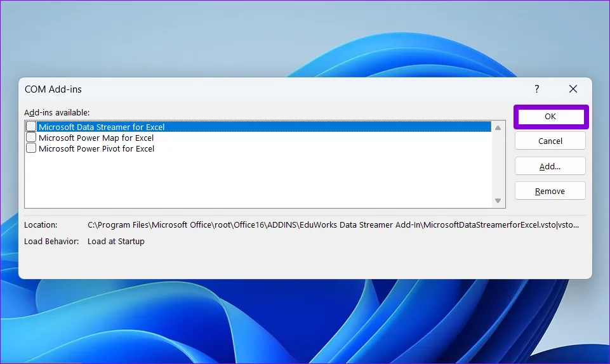Click the COM Add-ins title bar

[254, 89]
